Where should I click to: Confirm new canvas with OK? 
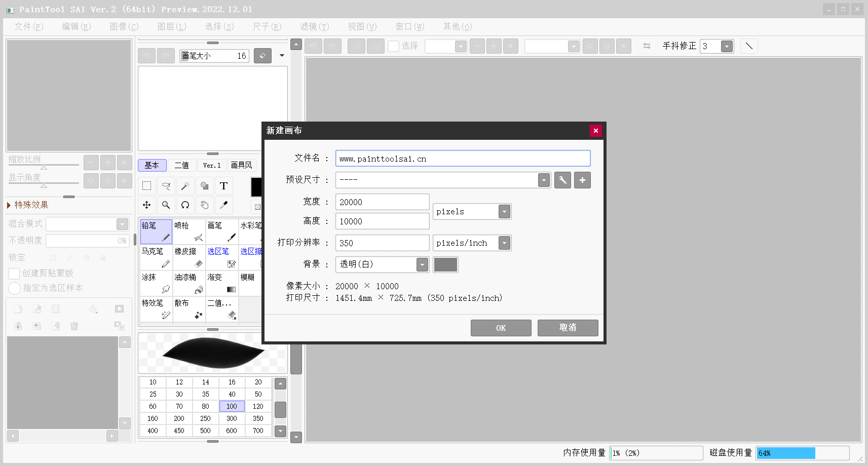point(501,328)
